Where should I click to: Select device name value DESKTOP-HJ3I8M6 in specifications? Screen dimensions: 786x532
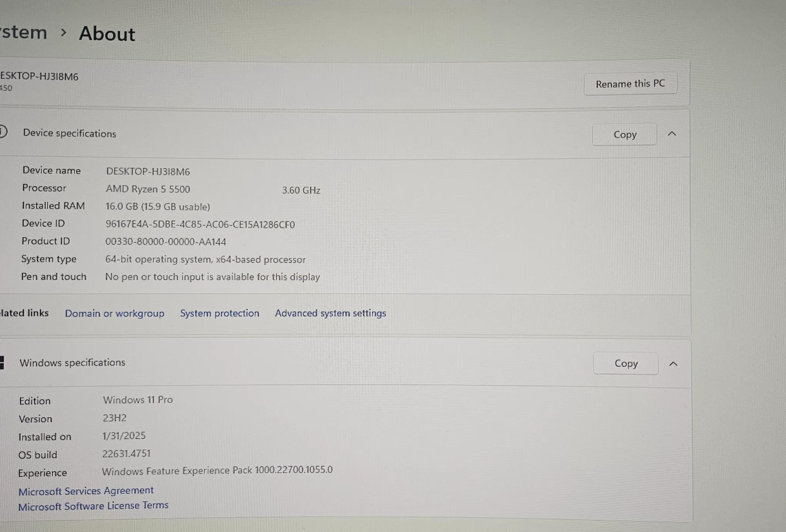(x=148, y=171)
